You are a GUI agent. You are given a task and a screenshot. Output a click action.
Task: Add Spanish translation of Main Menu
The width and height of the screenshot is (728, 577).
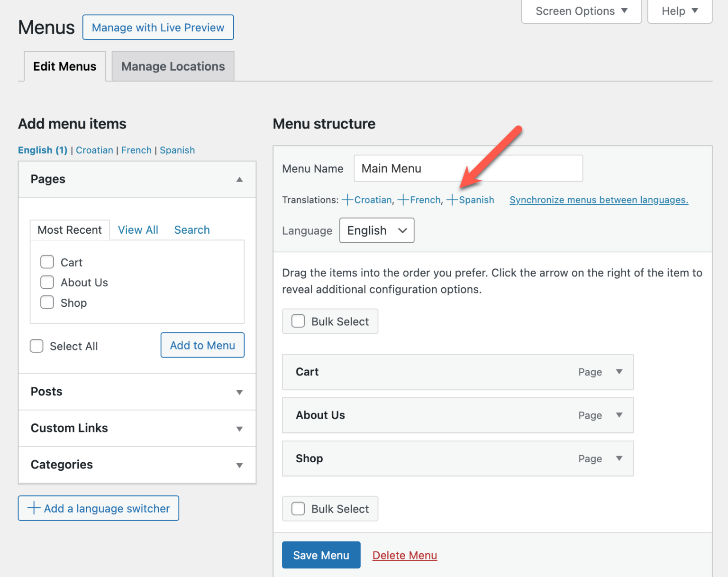pos(452,200)
